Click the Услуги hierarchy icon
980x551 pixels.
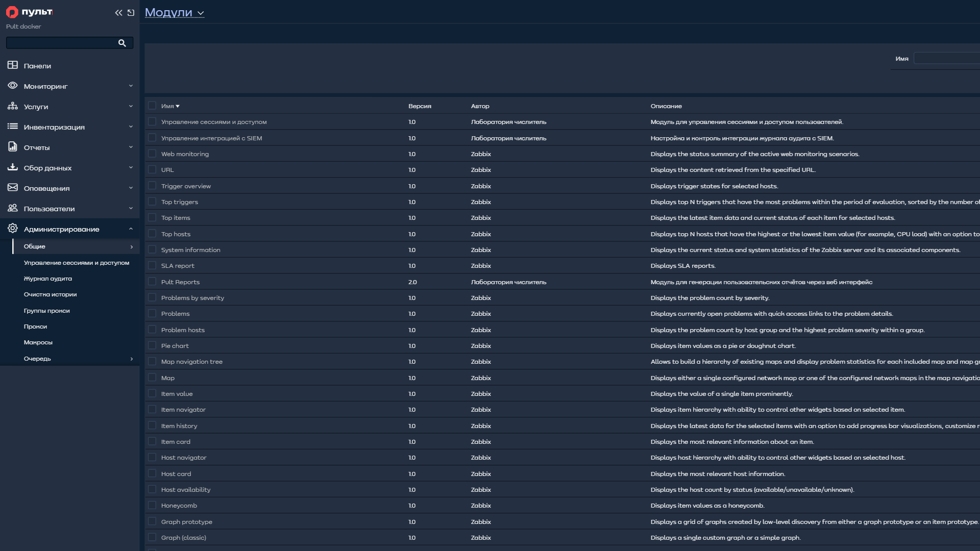13,106
